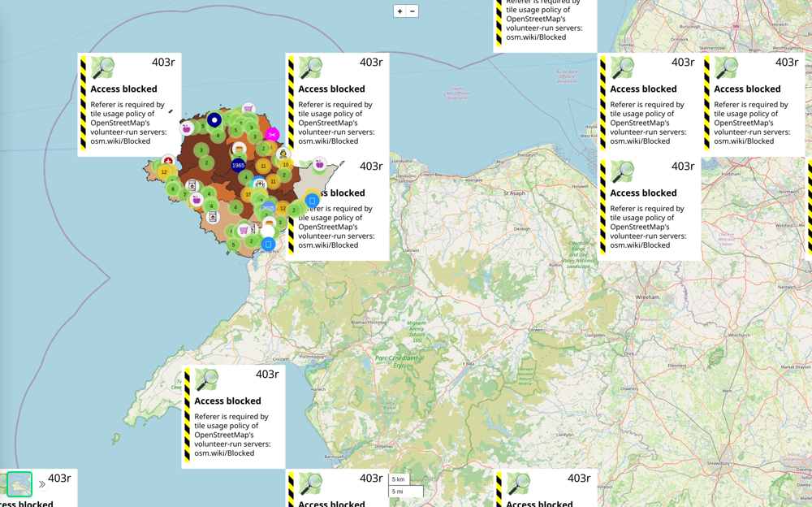Click the Parc Cenedlaethol Eryri label
Image resolution: width=812 pixels, height=507 pixels.
click(400, 362)
